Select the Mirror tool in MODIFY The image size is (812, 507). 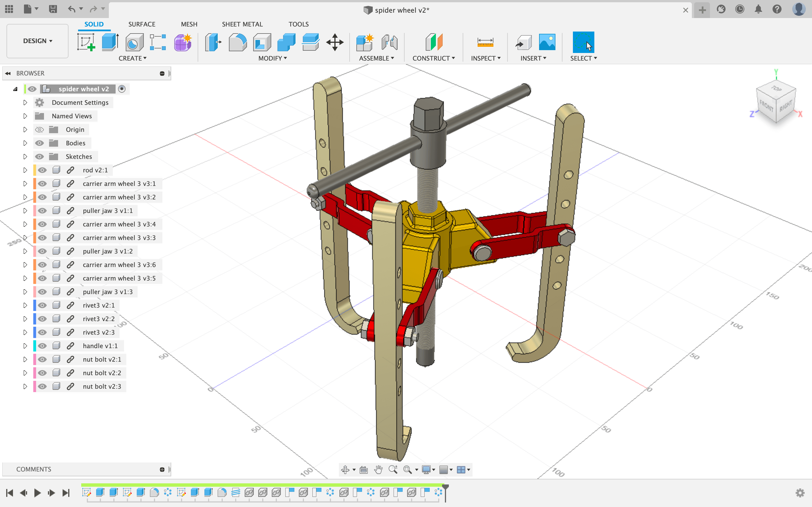point(273,58)
